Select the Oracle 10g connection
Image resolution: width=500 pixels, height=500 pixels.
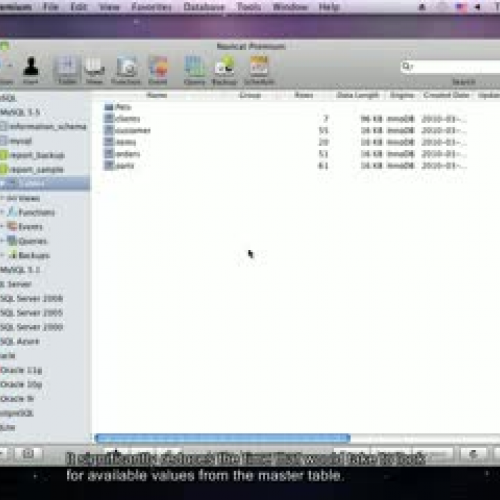(21, 385)
